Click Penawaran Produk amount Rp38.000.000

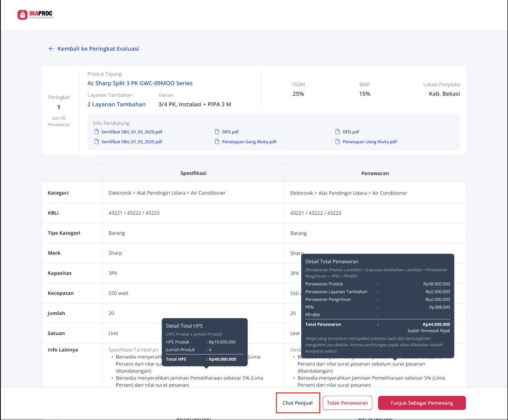[436, 284]
